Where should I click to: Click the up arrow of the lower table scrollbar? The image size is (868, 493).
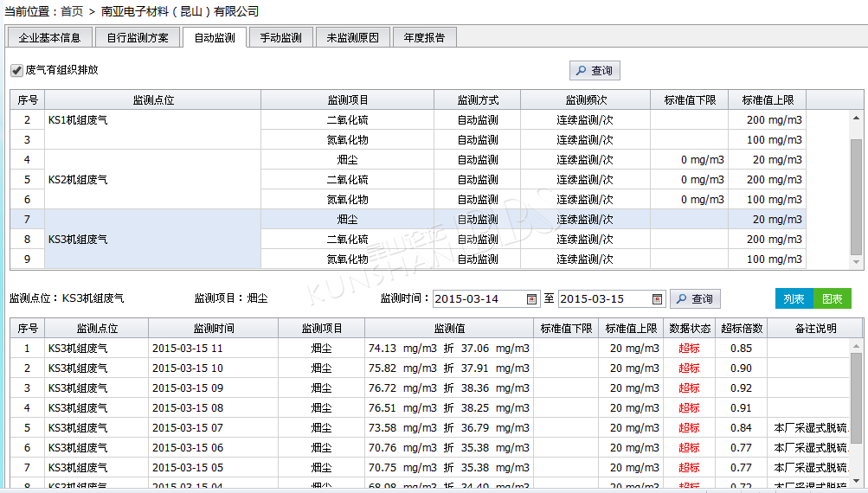coord(856,346)
